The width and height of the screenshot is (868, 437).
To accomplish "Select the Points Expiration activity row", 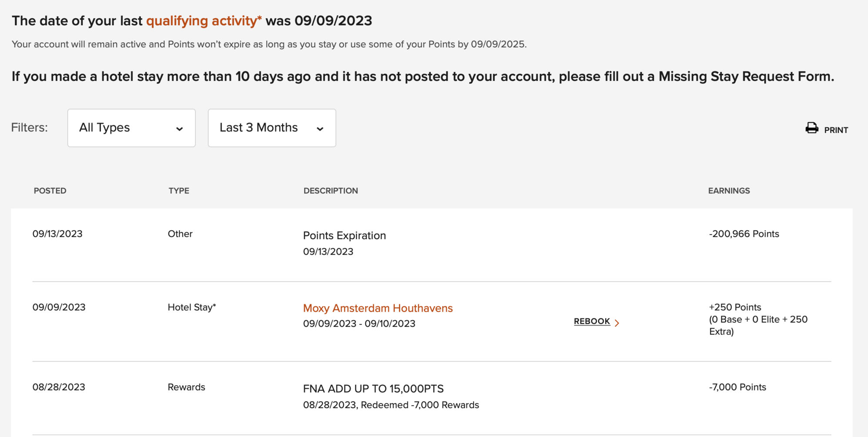I will (344, 235).
